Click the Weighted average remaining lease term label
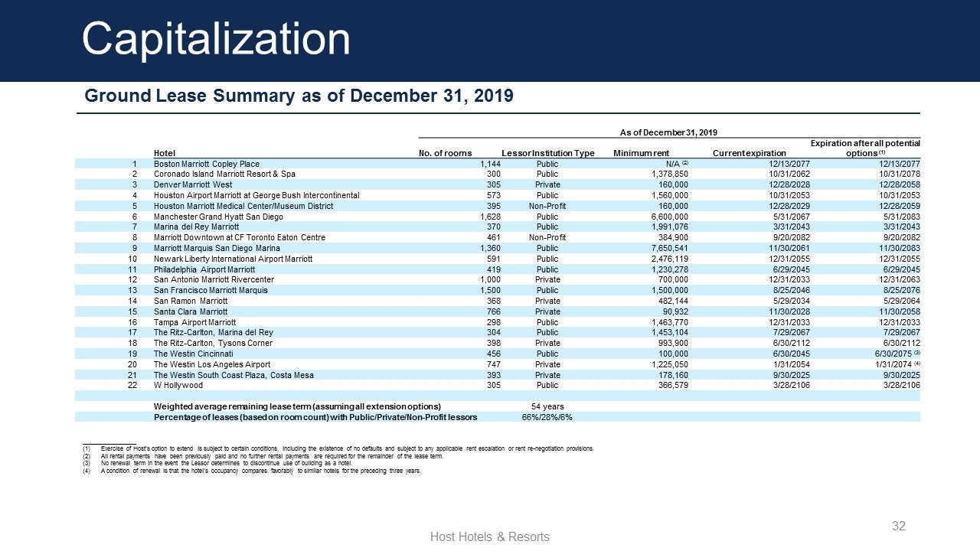 297,406
